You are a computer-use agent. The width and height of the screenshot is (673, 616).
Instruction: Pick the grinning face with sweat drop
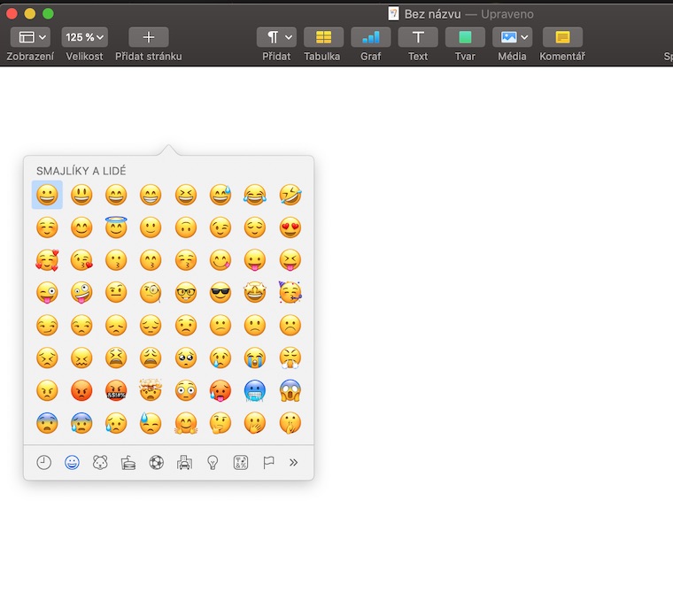(220, 195)
